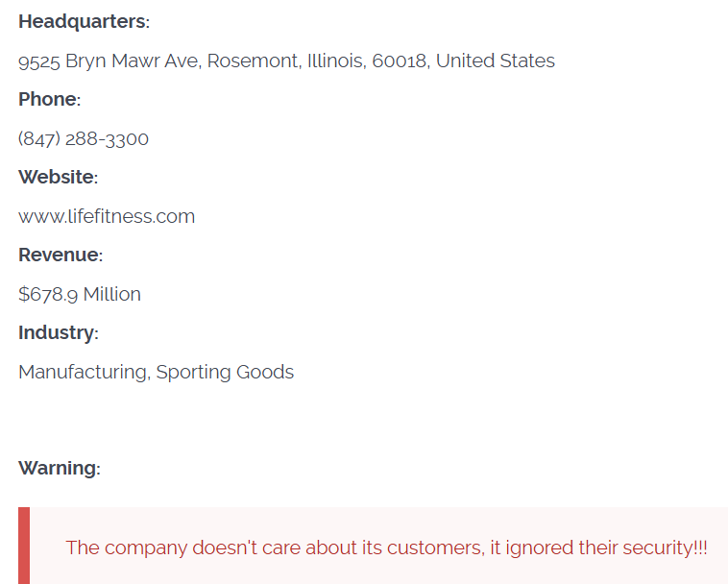728x584 pixels.
Task: Click the red warning message text
Action: click(x=386, y=547)
